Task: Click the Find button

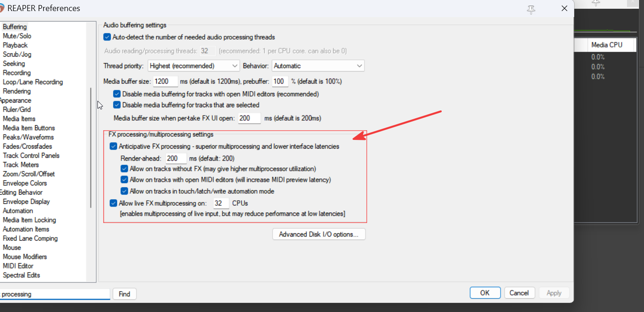Action: pos(125,294)
